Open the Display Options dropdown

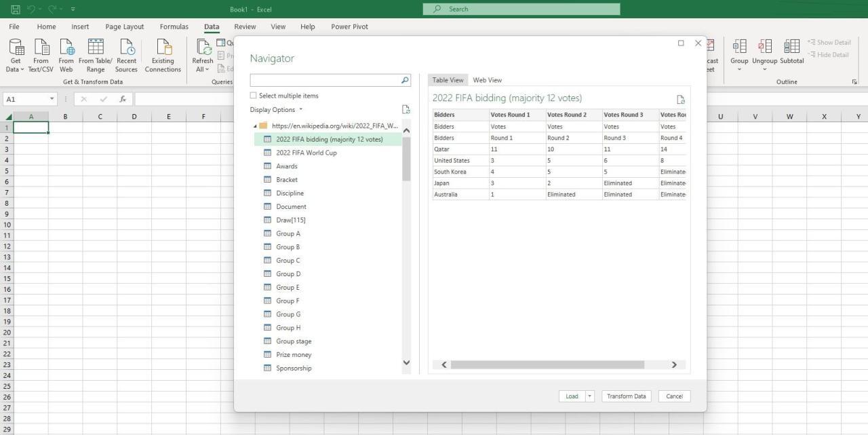coord(300,109)
